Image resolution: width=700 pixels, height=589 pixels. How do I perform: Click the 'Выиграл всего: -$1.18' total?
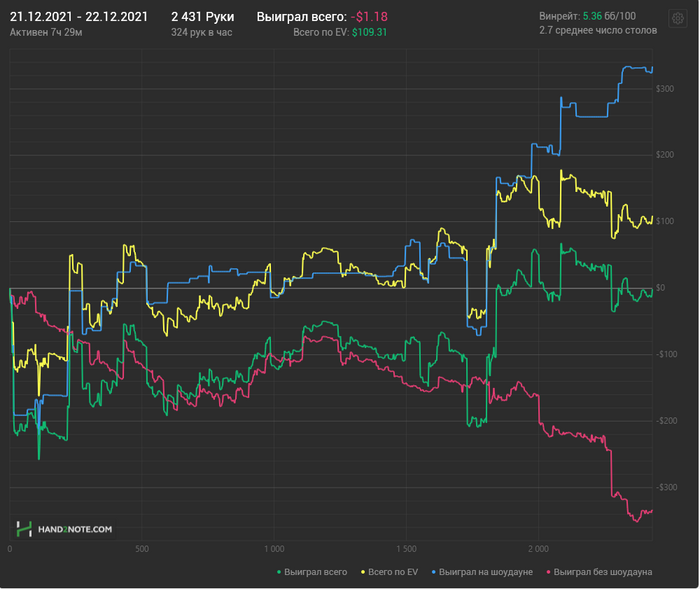tap(322, 17)
